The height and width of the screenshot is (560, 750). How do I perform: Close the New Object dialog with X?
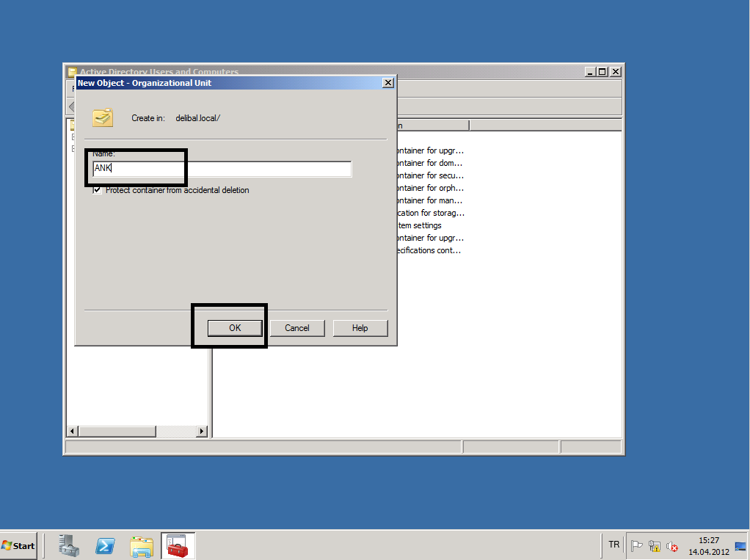pos(388,83)
